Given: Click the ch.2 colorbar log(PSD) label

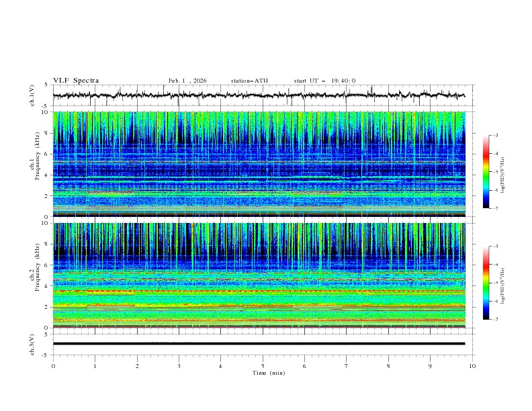Looking at the screenshot, I should (x=502, y=286).
